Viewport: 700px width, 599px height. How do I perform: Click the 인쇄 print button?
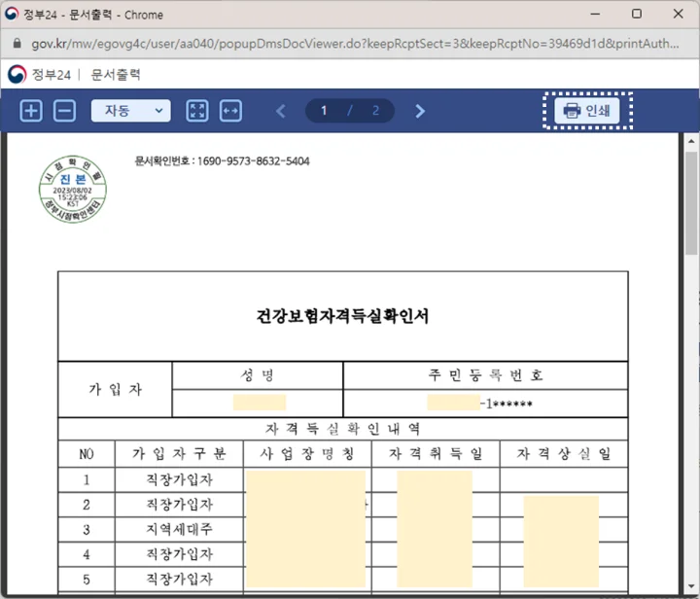[587, 111]
